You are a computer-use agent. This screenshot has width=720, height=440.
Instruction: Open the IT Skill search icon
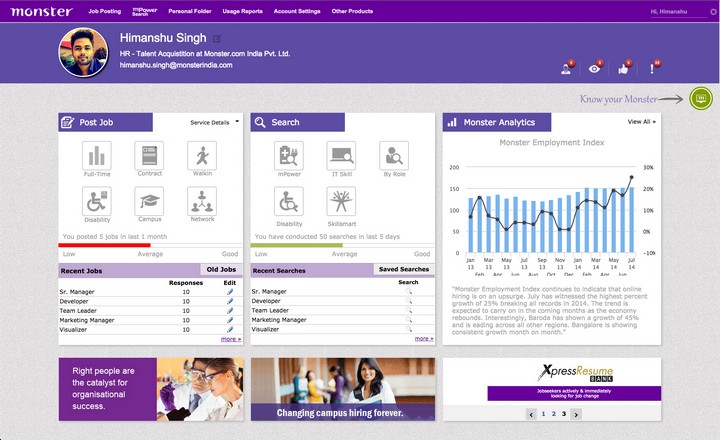point(341,156)
